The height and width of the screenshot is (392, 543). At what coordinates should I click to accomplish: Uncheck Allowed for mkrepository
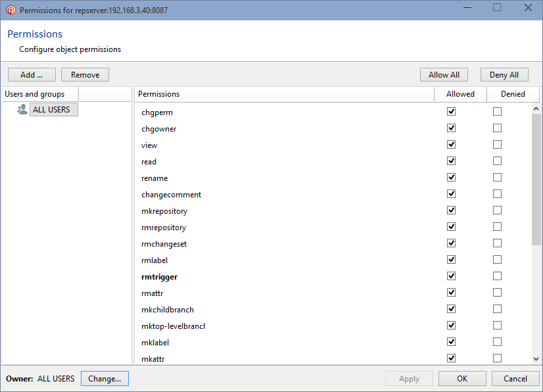pyautogui.click(x=451, y=210)
